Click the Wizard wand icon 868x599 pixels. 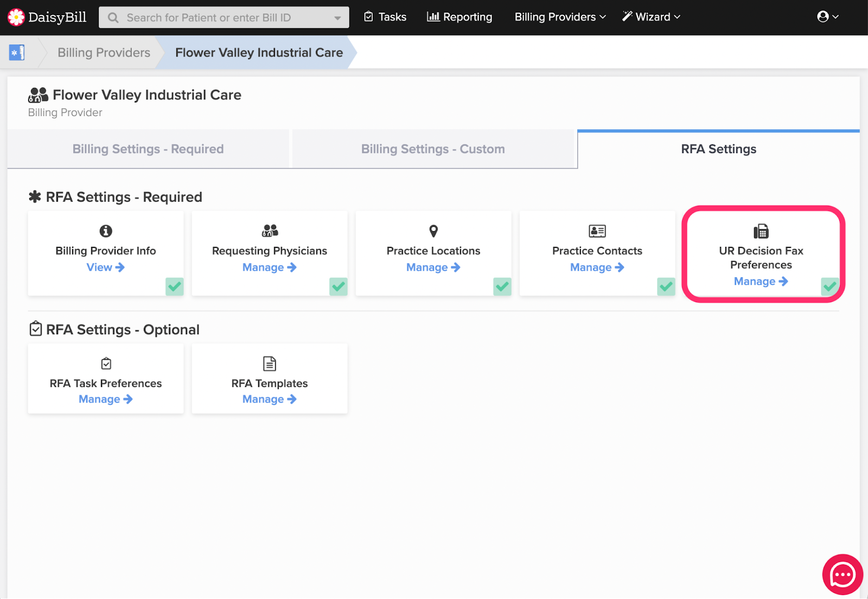(x=627, y=17)
